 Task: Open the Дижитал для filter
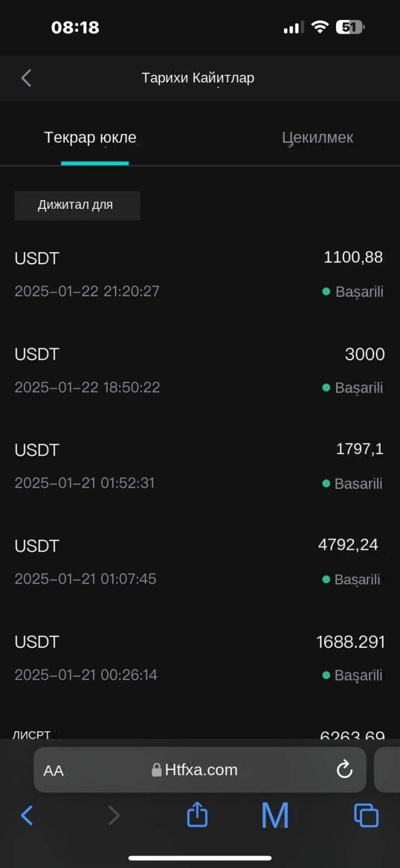(x=77, y=205)
